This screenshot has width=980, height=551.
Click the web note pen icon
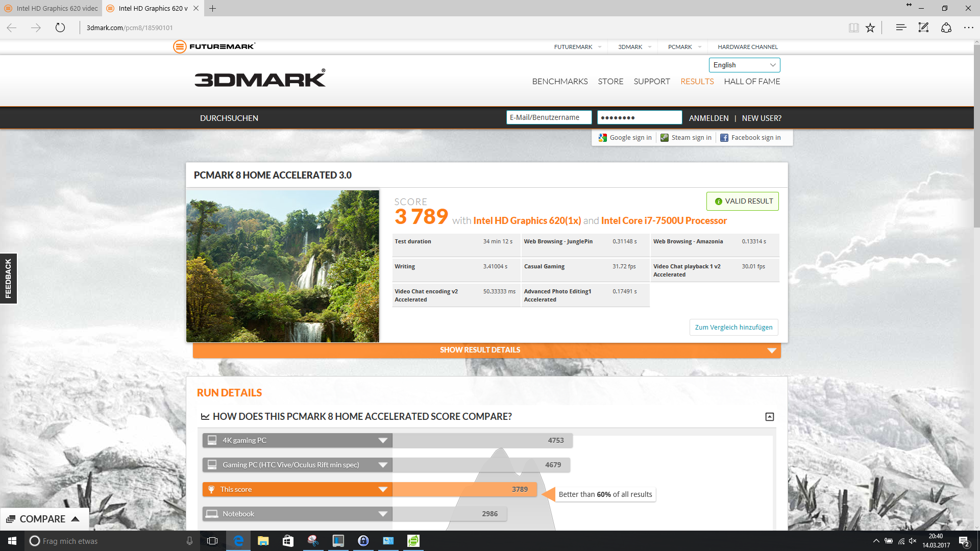[x=923, y=28]
